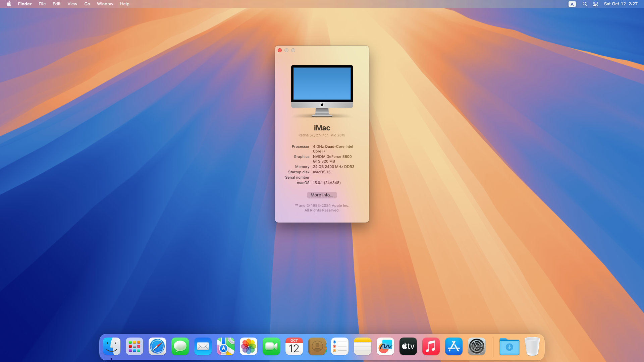
Task: Click the Serial number label
Action: pos(297,177)
